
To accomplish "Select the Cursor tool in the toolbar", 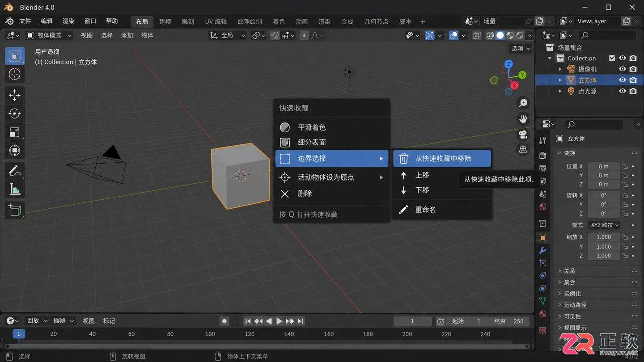I will point(15,75).
